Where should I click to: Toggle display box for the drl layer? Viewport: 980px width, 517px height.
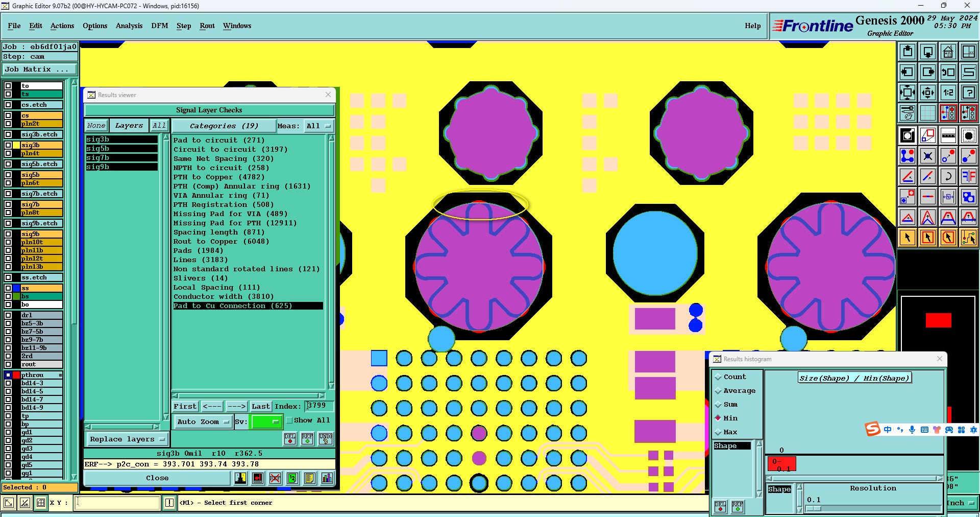8,315
